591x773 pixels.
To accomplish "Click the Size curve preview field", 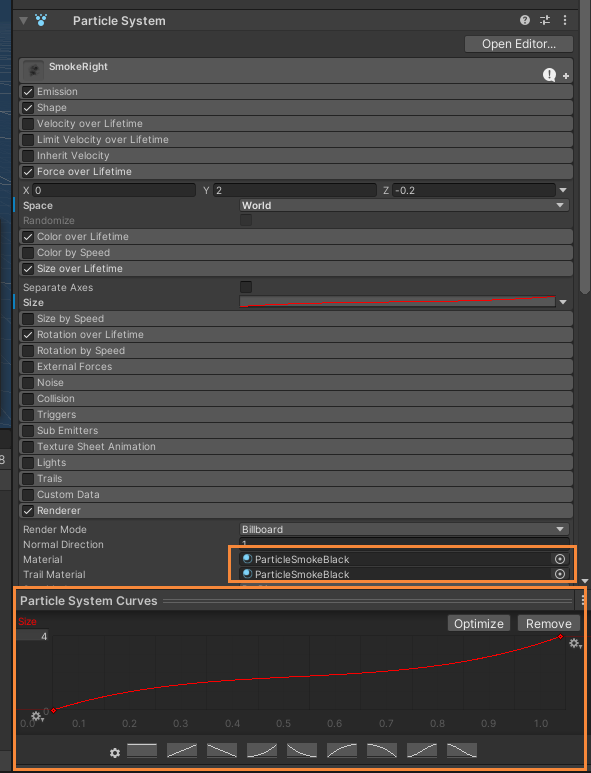I will [397, 302].
